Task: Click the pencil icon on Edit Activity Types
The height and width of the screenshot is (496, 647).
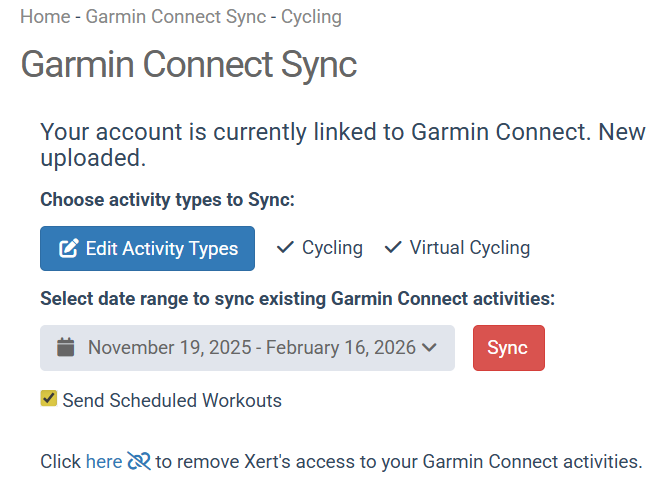Action: (69, 249)
